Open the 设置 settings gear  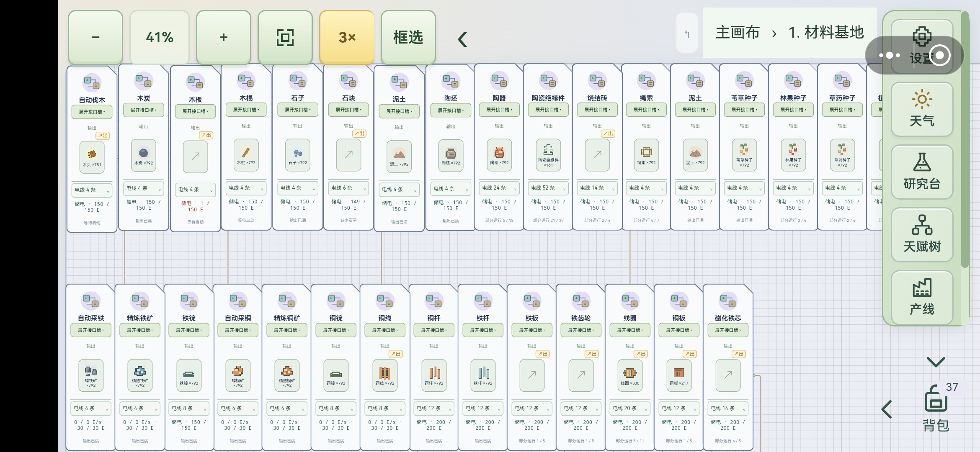(922, 46)
